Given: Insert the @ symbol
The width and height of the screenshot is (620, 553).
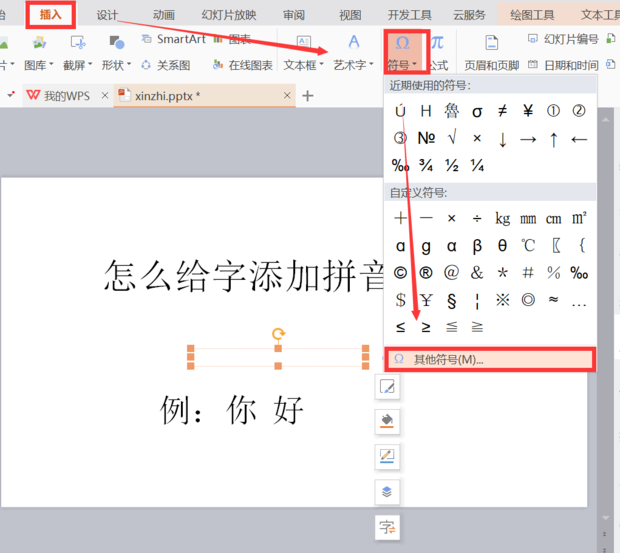Looking at the screenshot, I should click(452, 273).
